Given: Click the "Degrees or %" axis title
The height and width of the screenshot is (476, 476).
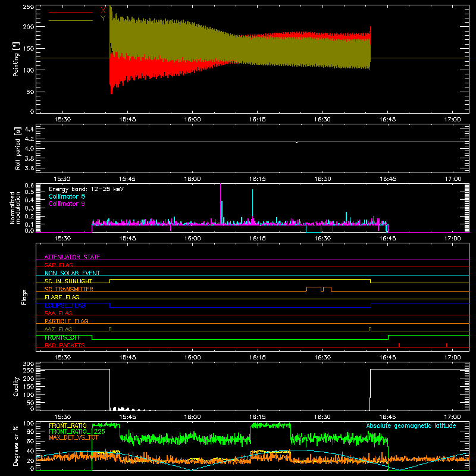Looking at the screenshot, I should click(x=16, y=446).
